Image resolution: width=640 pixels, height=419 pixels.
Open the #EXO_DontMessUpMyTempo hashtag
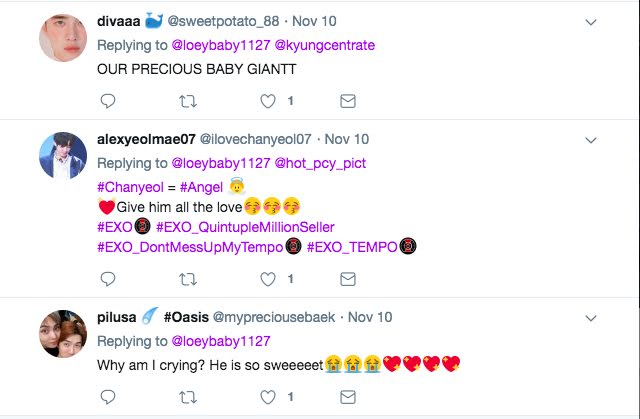coord(190,247)
